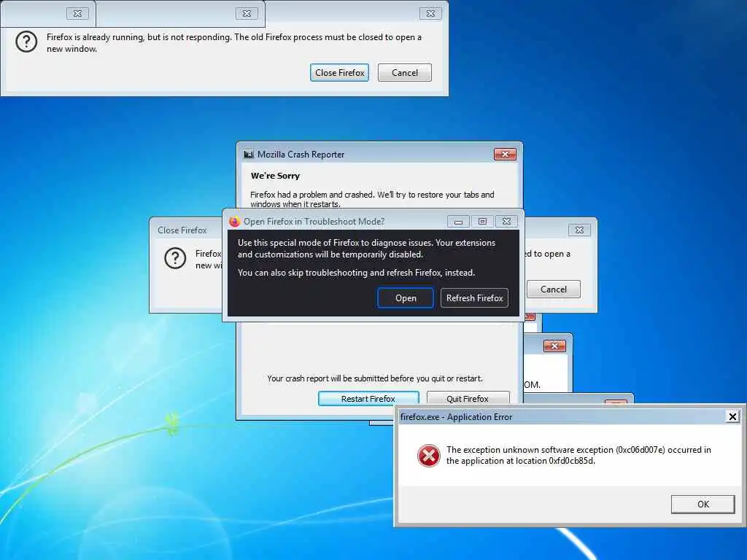
Task: Click Open in Troubleshoot Mode dialog
Action: point(406,297)
